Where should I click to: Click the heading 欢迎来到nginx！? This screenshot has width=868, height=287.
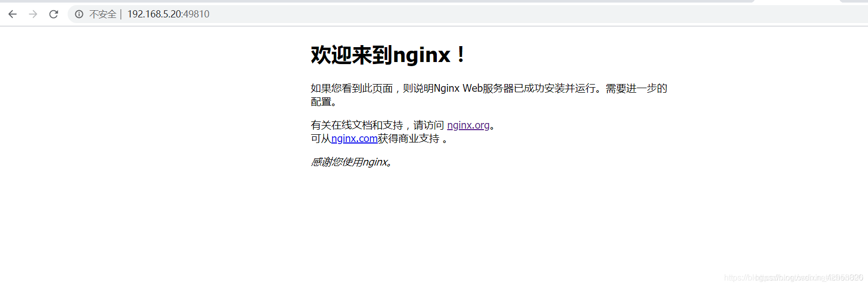pos(389,55)
